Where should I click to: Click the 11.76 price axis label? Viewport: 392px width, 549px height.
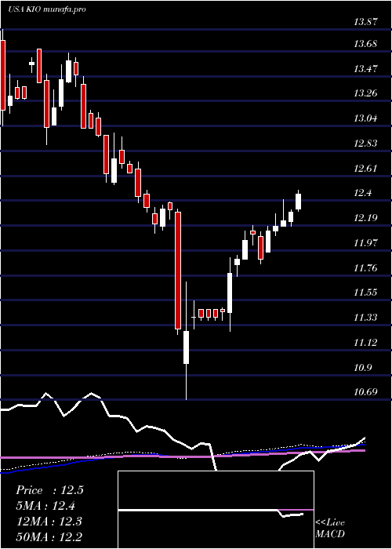365,268
